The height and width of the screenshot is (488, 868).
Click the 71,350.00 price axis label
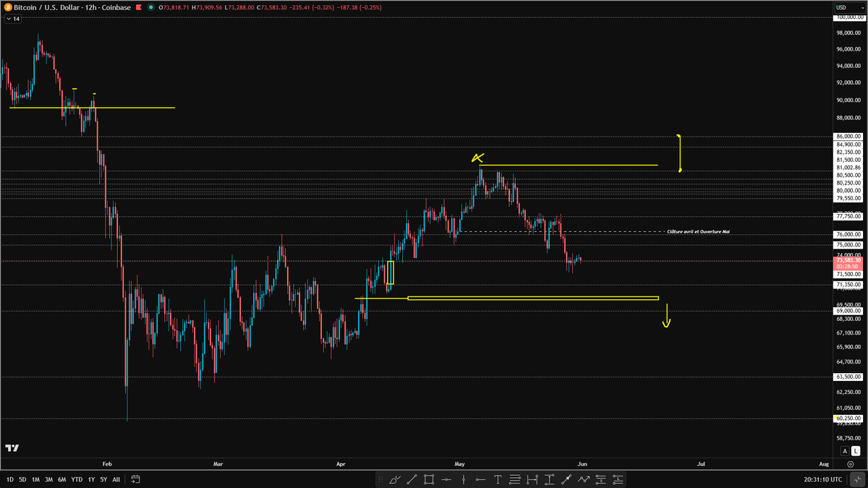click(847, 285)
